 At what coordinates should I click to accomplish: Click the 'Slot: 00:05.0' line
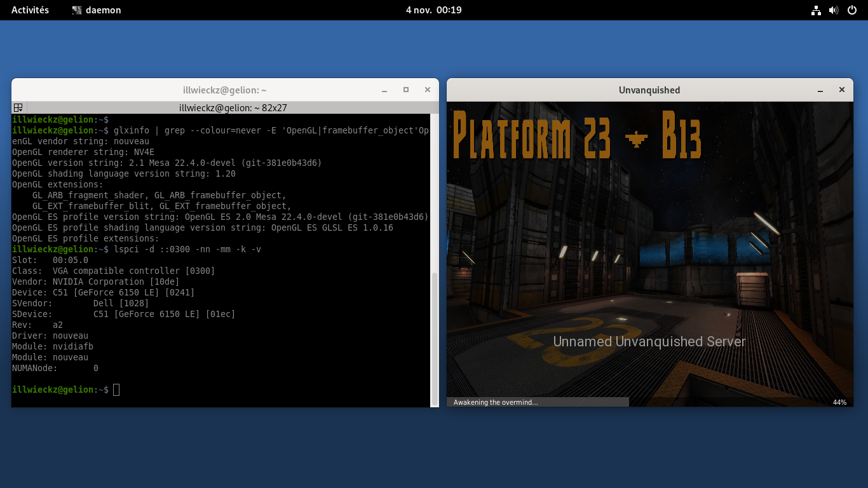pyautogui.click(x=50, y=260)
